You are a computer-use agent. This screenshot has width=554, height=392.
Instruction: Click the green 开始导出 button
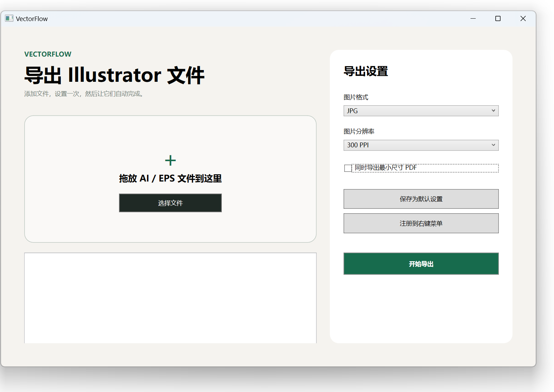[x=421, y=264]
